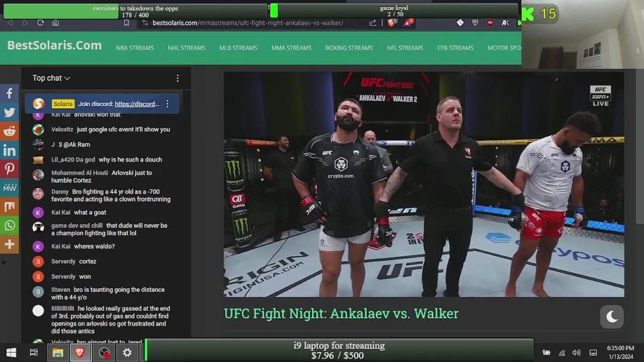Open more share options plus icon
This screenshot has height=362, width=644.
9,244
